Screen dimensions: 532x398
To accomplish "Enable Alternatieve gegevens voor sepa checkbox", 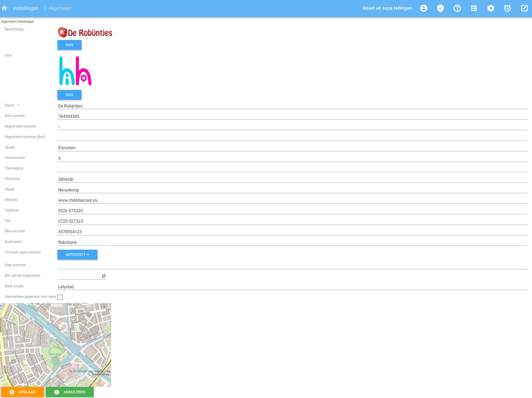I will pos(60,297).
